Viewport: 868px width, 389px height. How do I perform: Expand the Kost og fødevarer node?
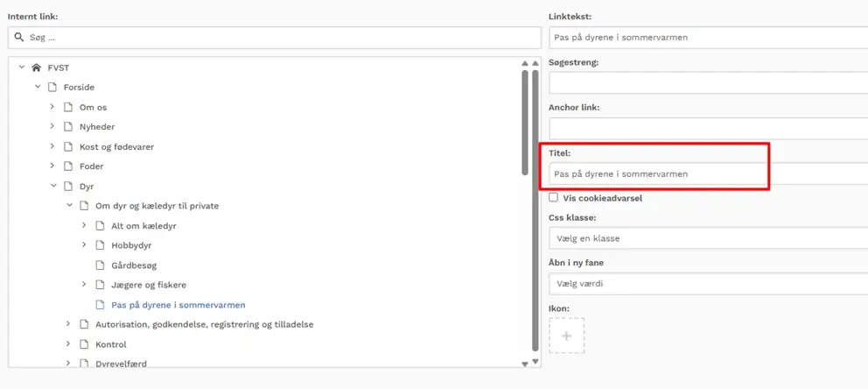(x=52, y=146)
